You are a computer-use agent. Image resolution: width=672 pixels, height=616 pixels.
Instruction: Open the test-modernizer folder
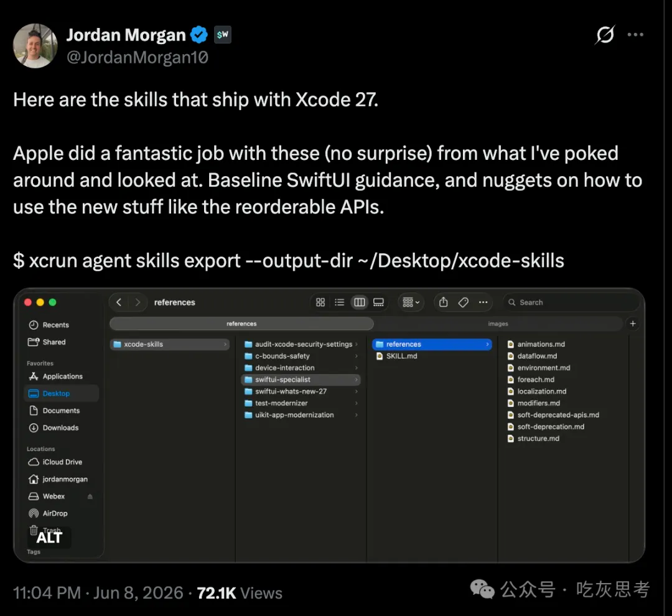[301, 403]
